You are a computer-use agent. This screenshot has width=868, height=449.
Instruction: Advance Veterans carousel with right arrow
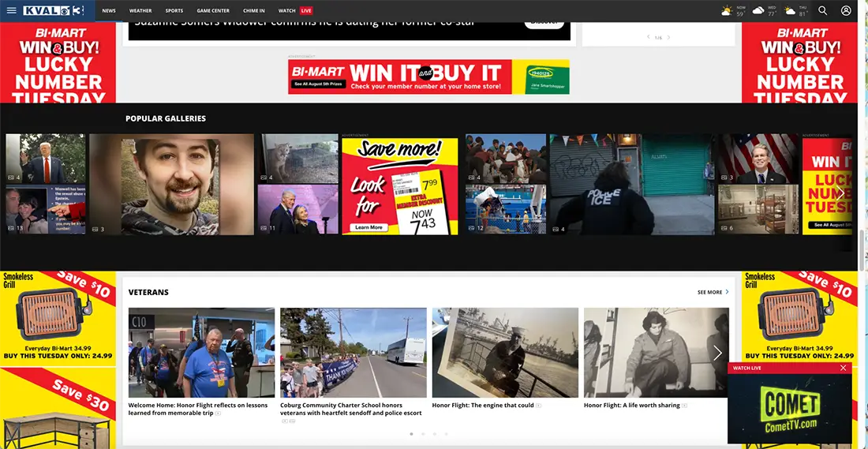[x=717, y=353]
